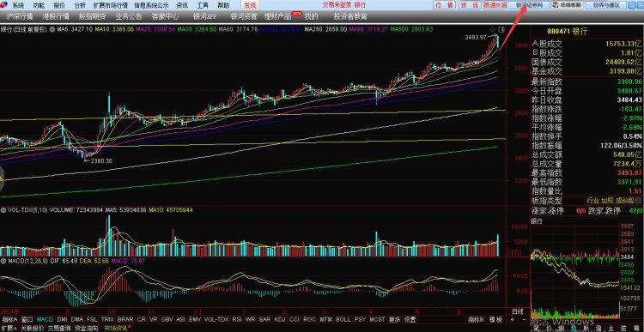This screenshot has width=644, height=332.
Task: Click the diamond icon above the chart
Action: tap(493, 29)
